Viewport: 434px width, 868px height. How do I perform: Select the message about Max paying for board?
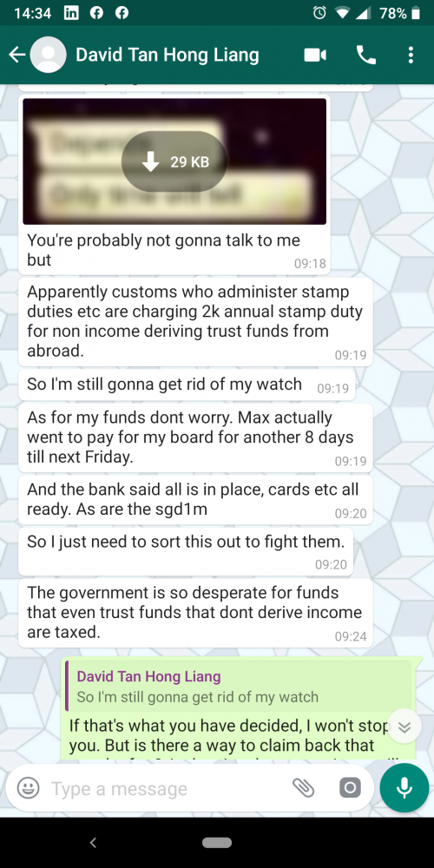(x=195, y=437)
